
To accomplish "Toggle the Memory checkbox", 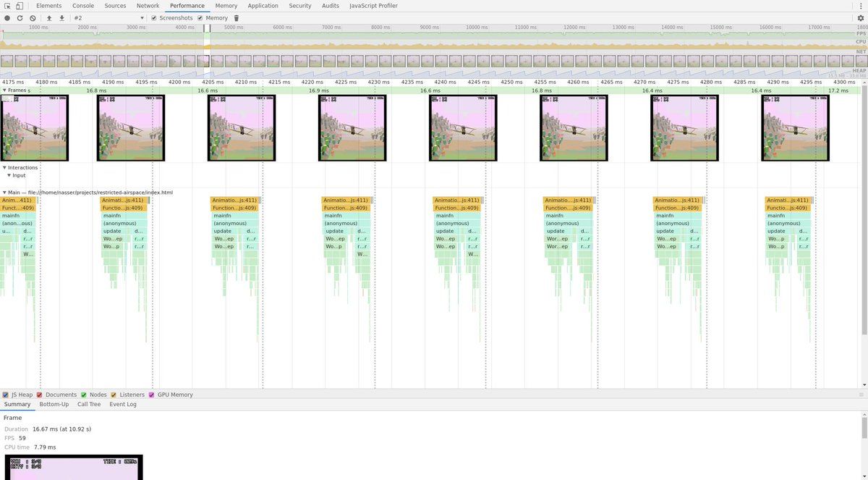I will coord(200,18).
